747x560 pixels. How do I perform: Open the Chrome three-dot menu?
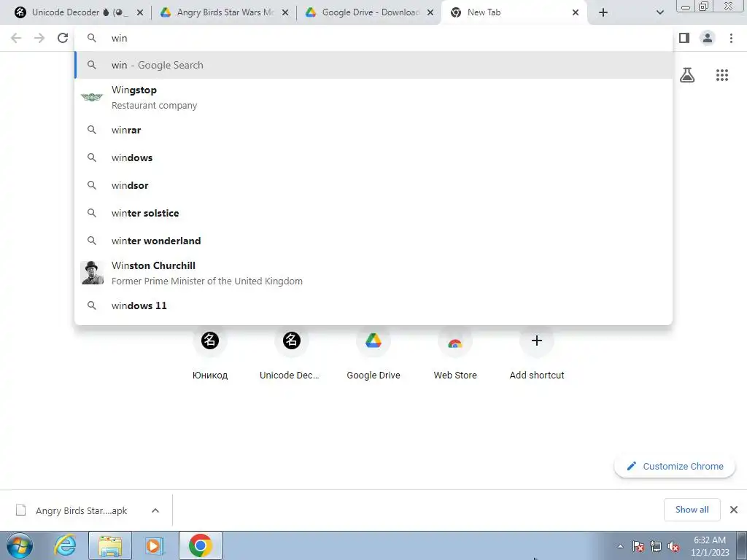pyautogui.click(x=731, y=38)
